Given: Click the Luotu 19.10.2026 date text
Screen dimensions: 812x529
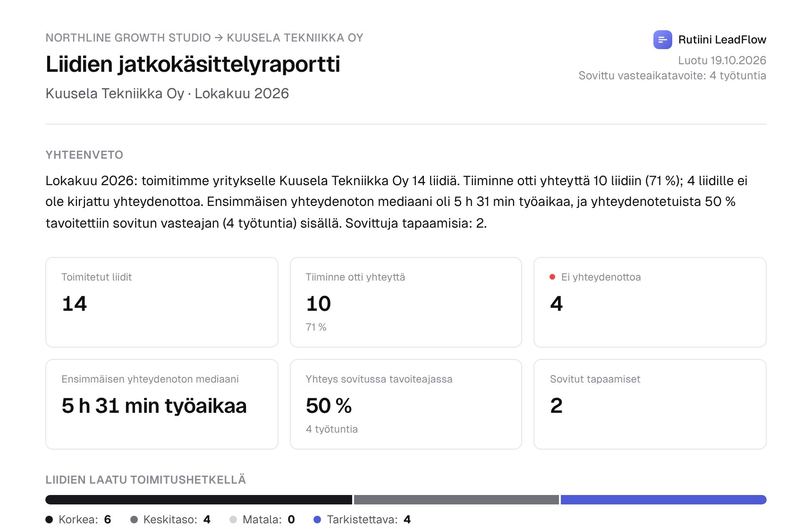Looking at the screenshot, I should coord(722,60).
